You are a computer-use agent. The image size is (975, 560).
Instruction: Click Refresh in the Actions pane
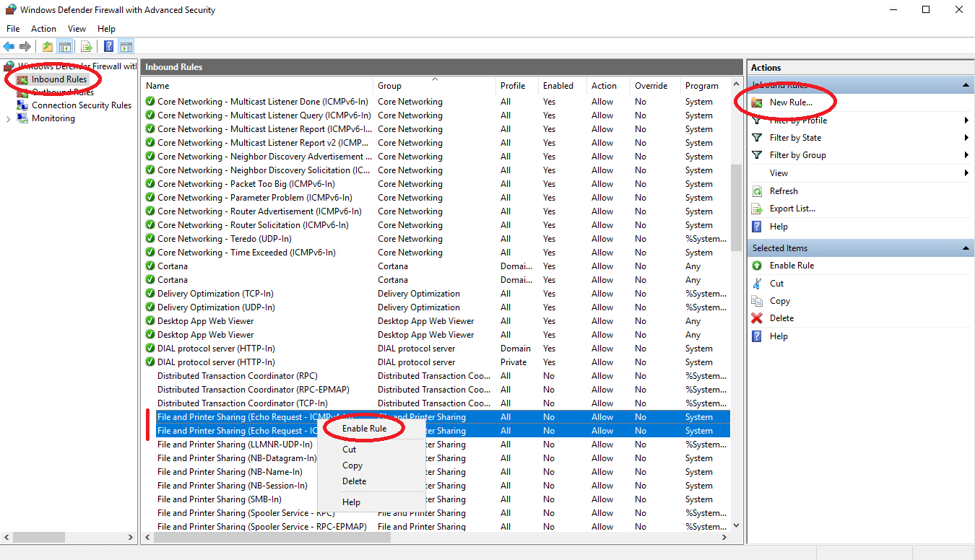784,191
